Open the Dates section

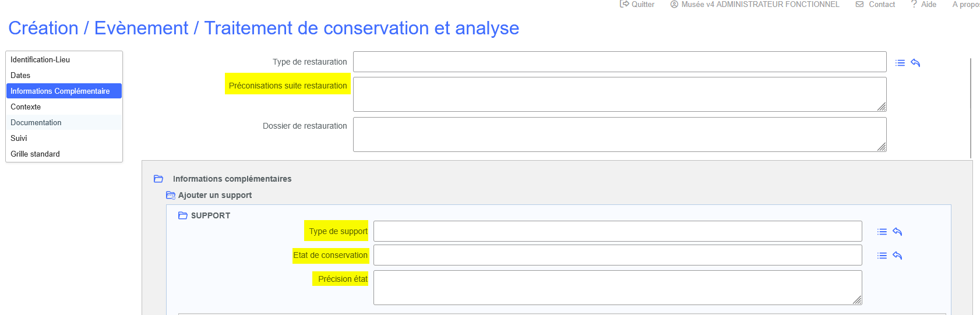(x=20, y=75)
